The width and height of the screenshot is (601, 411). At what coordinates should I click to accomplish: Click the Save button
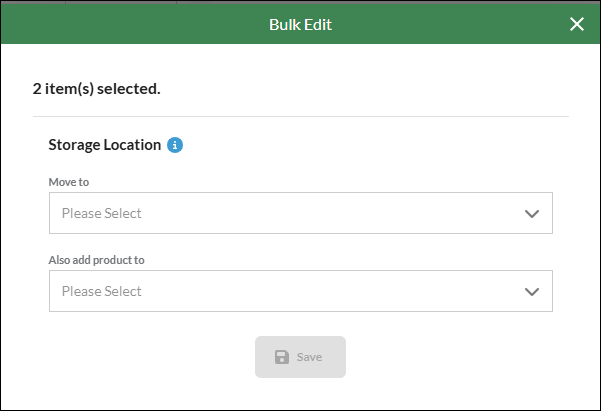click(x=300, y=357)
